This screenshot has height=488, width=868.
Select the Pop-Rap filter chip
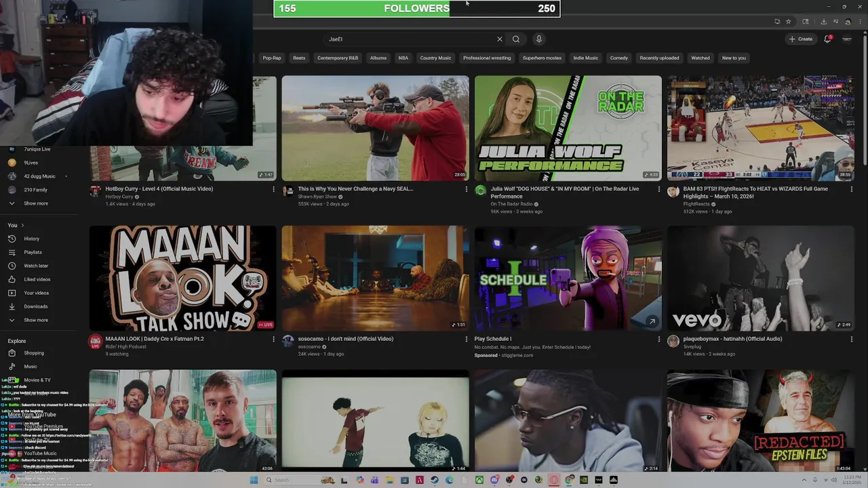272,58
